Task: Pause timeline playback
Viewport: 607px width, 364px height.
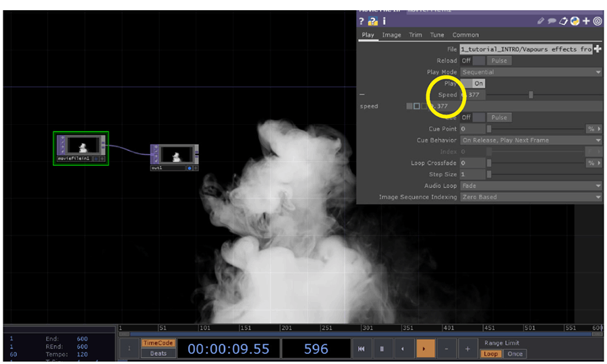Action: point(382,348)
